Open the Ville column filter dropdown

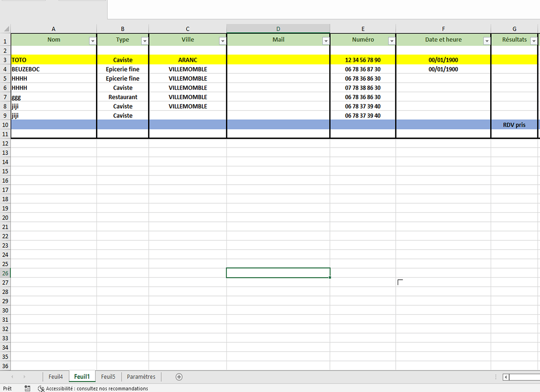click(x=223, y=41)
